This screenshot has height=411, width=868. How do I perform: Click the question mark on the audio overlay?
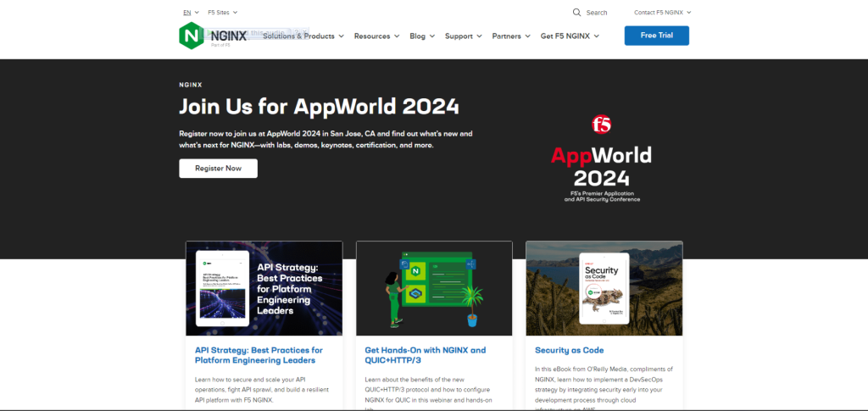tap(297, 31)
